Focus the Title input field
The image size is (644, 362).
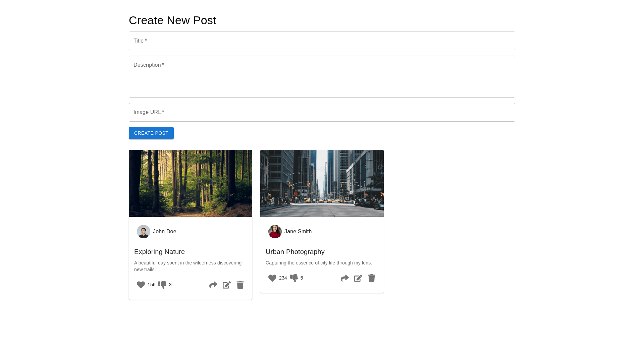[x=322, y=41]
